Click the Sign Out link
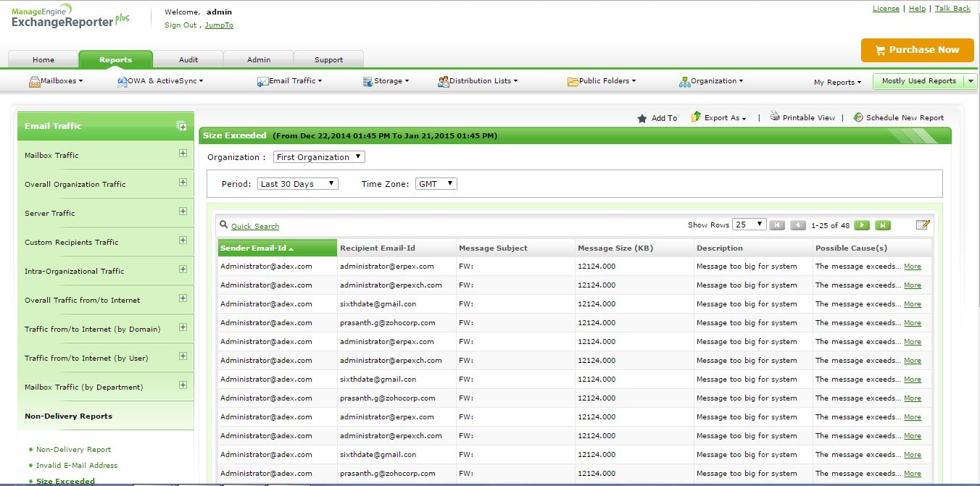This screenshot has width=980, height=486. tap(180, 25)
